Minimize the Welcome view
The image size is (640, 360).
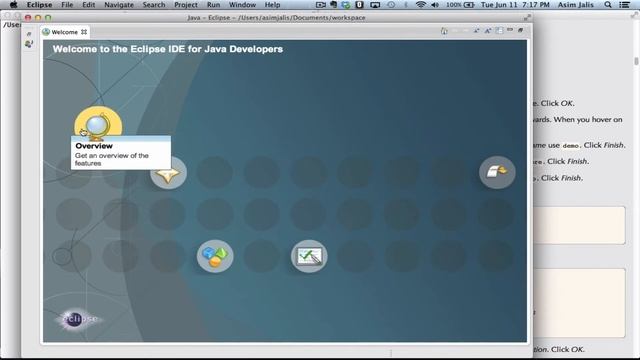(510, 30)
